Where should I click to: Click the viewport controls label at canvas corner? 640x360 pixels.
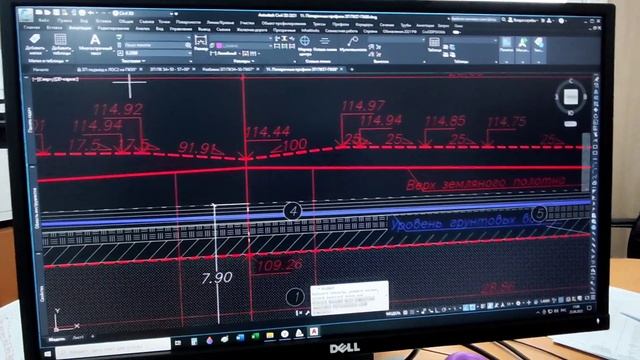(55, 79)
